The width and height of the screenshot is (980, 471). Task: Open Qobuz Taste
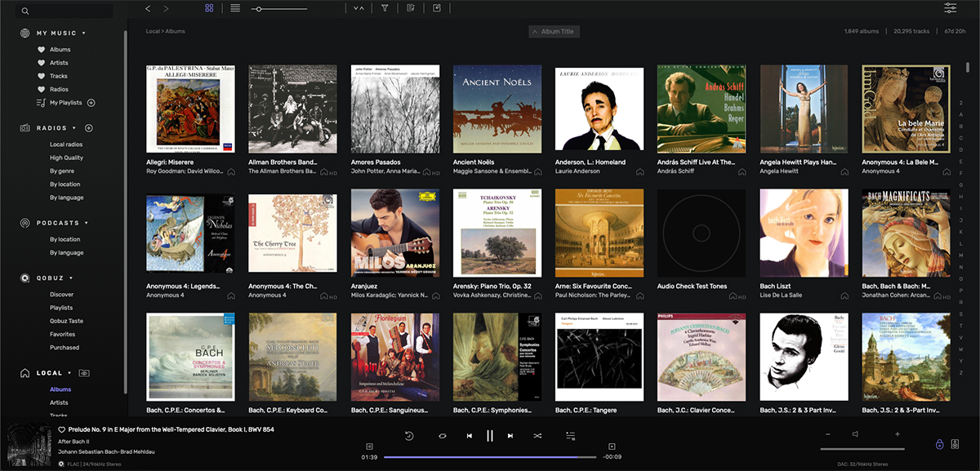tap(66, 321)
